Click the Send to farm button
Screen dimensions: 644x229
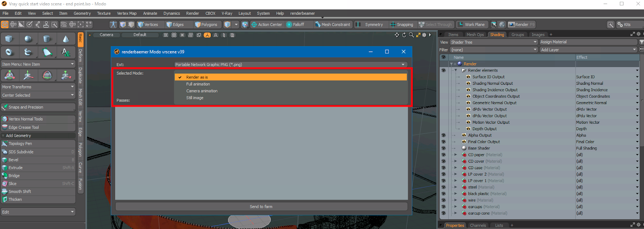[x=261, y=207]
